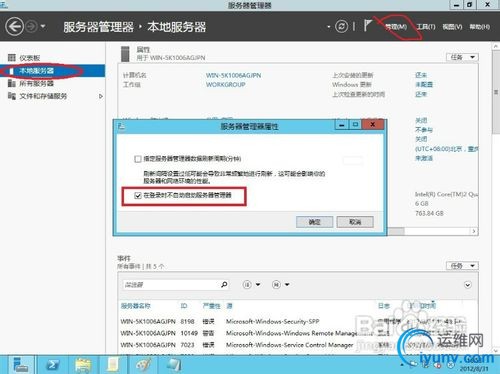The height and width of the screenshot is (374, 500).
Task: Go back with the back arrow button
Action: click(14, 26)
